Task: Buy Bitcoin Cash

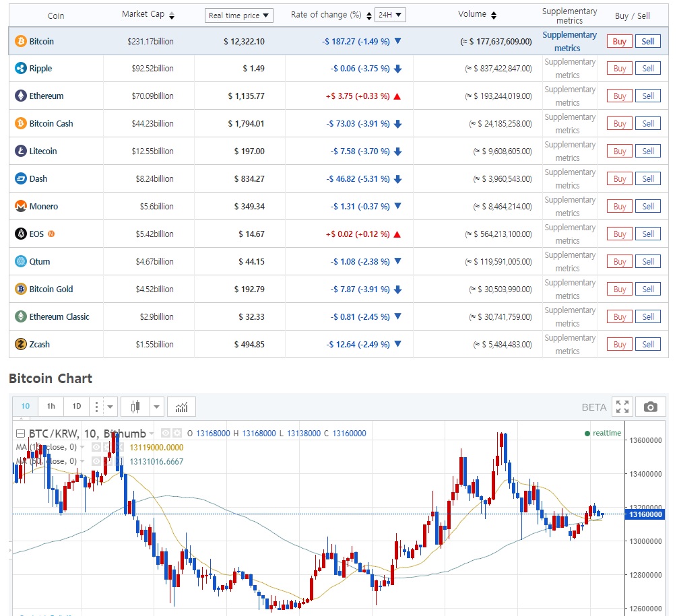Action: coord(619,123)
